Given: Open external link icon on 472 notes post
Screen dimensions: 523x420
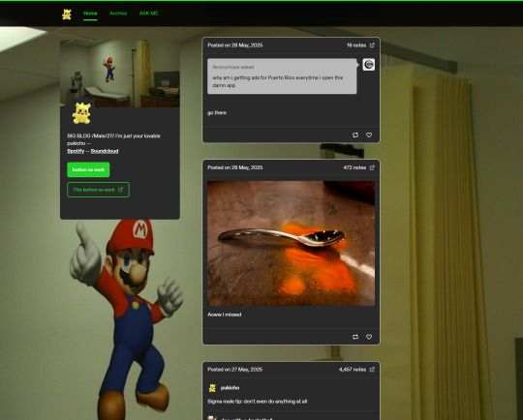Looking at the screenshot, I should (372, 167).
